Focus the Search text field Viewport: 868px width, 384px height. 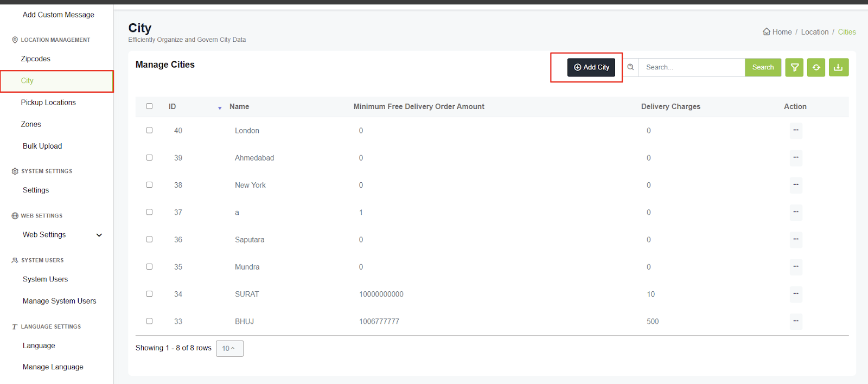[x=692, y=67]
